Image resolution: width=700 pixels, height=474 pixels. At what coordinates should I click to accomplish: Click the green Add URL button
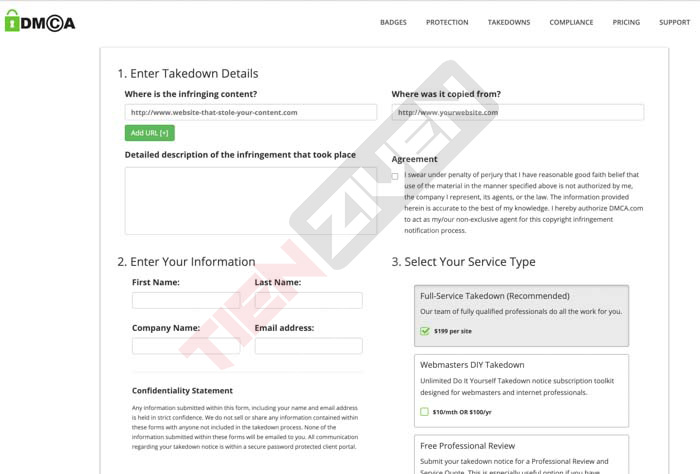(150, 133)
